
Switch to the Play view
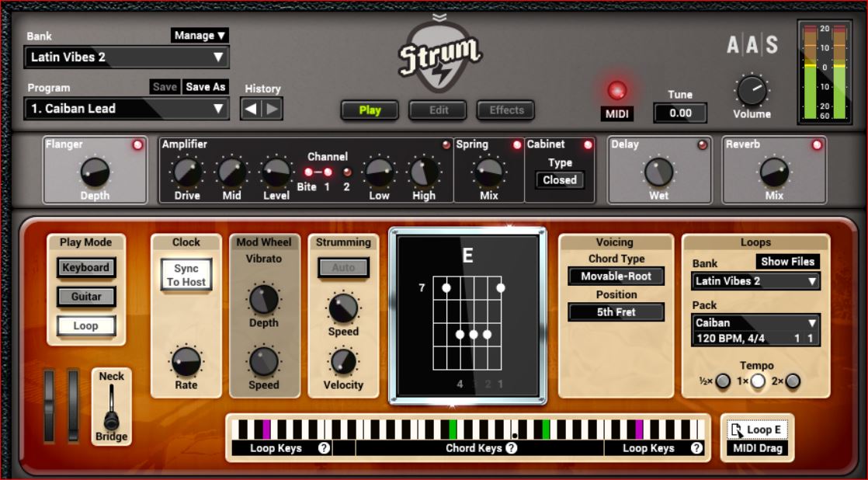pos(370,110)
